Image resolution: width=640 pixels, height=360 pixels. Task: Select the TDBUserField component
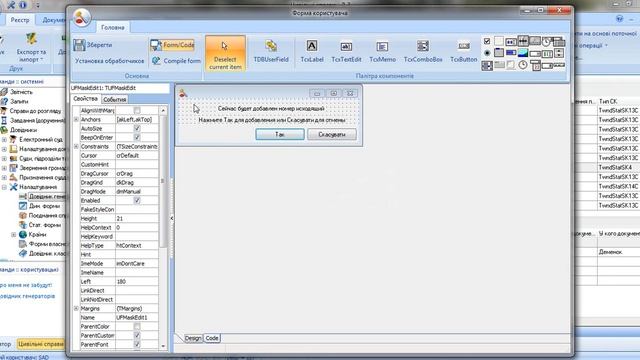click(271, 52)
